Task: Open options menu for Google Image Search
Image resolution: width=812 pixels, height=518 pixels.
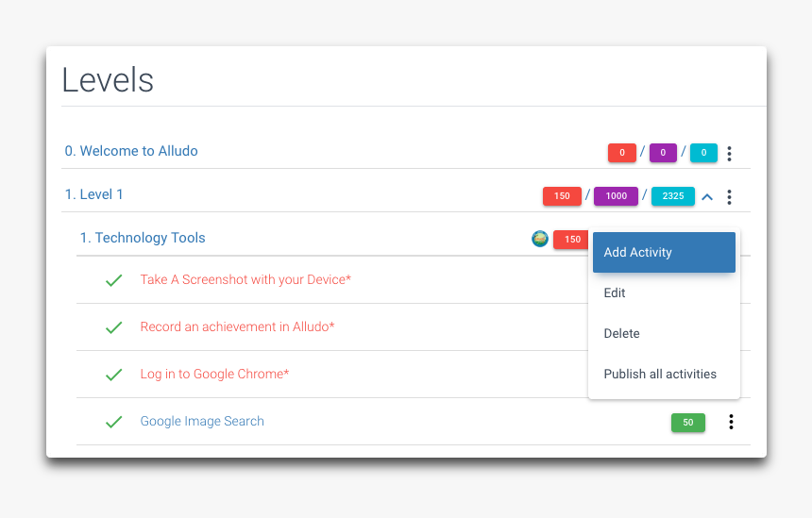Action: [731, 422]
